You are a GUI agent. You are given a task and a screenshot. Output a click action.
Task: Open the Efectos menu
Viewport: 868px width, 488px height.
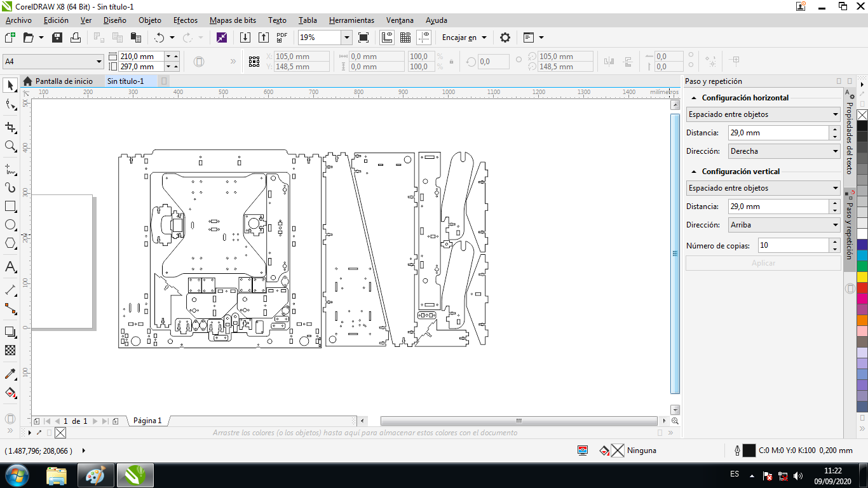tap(186, 20)
